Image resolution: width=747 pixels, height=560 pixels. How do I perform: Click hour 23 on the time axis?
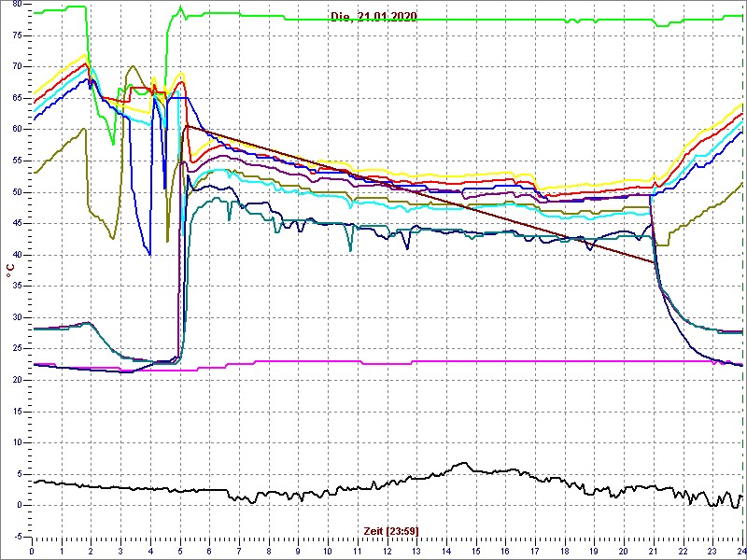click(x=712, y=550)
